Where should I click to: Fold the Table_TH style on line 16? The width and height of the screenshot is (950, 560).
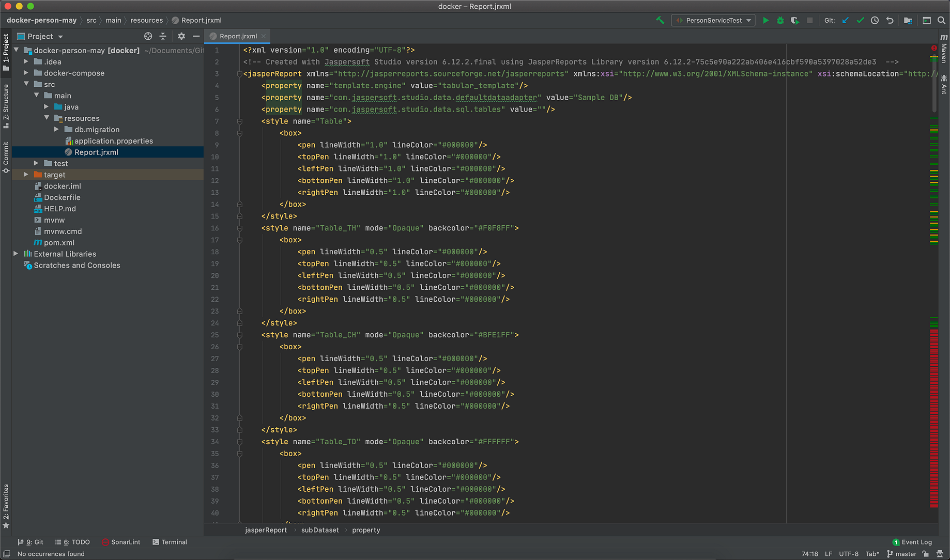tap(240, 228)
